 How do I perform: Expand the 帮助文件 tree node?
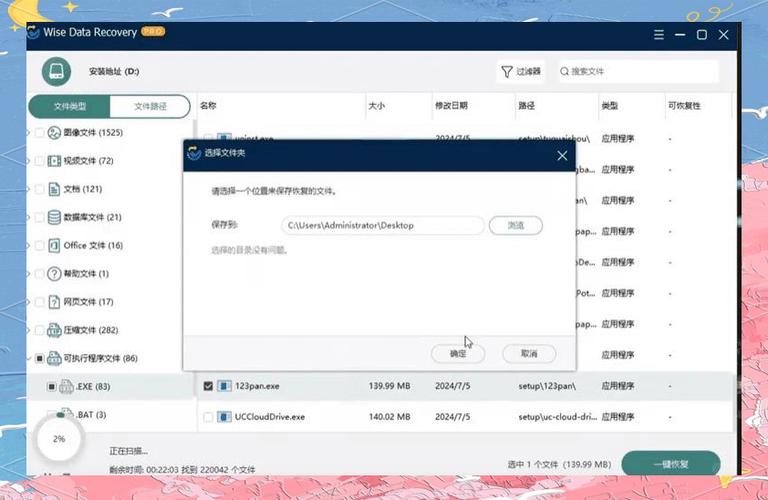[x=28, y=274]
